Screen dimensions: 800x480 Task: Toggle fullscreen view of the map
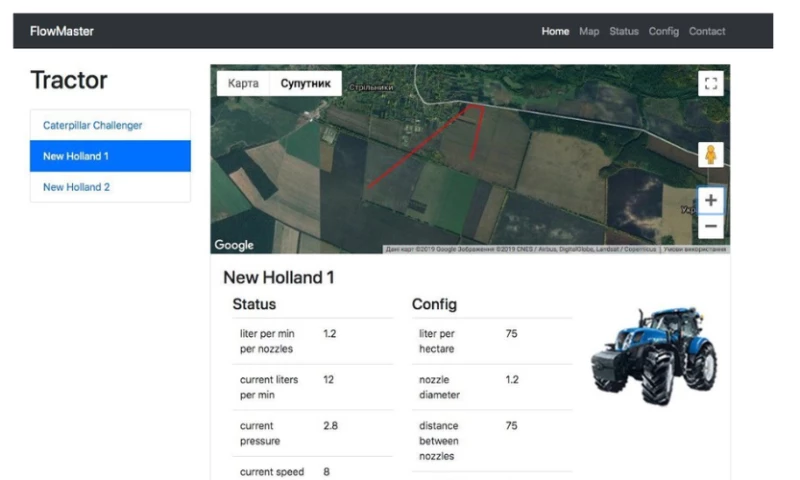tap(711, 84)
